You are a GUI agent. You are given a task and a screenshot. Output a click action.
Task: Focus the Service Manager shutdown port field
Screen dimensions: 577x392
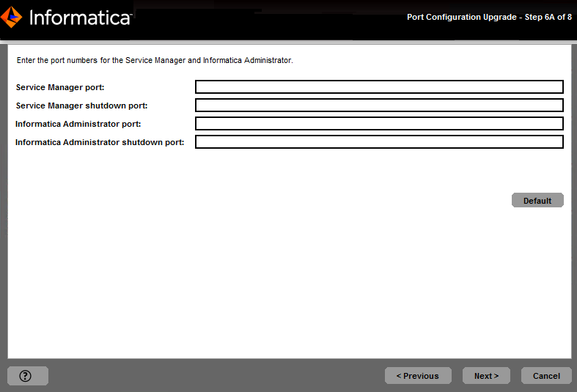coord(379,106)
